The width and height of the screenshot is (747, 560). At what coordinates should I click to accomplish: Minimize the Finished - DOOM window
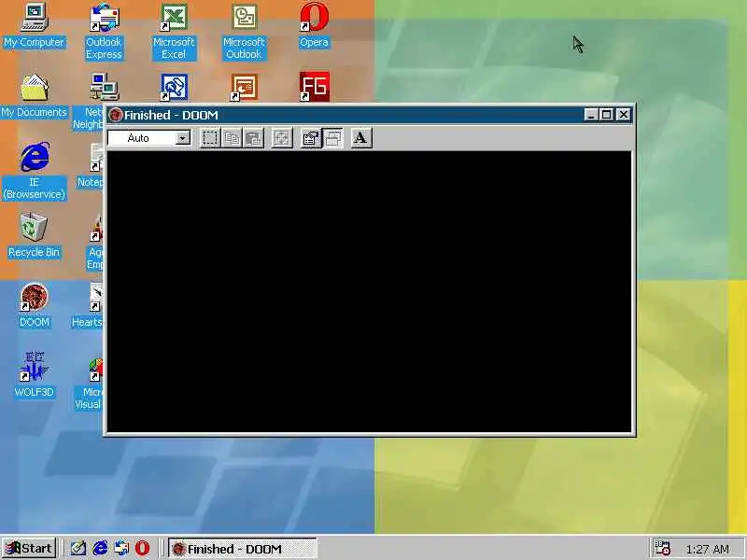pos(591,115)
